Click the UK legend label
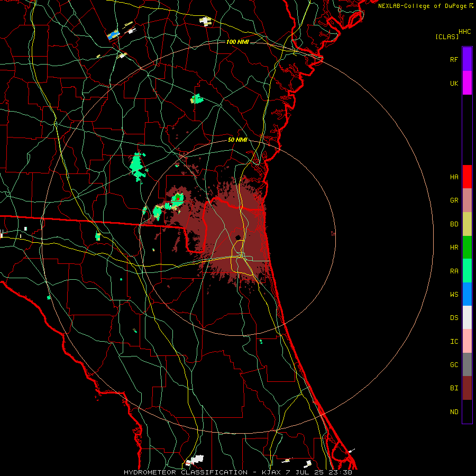The image size is (476, 476). coord(454,83)
